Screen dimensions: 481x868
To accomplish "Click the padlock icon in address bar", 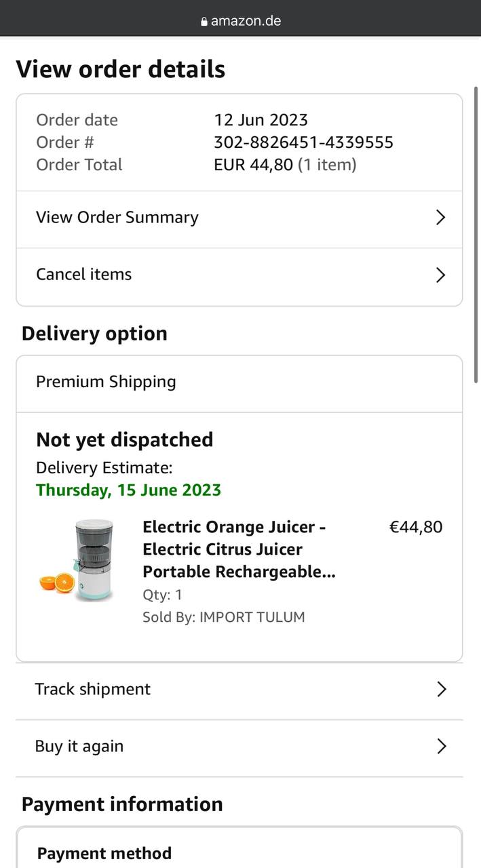I will [204, 21].
